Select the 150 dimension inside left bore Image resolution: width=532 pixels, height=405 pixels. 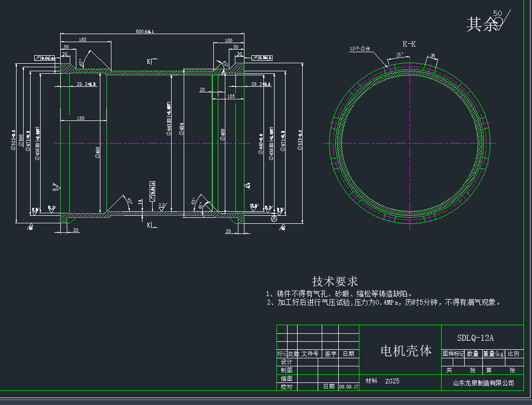(81, 118)
